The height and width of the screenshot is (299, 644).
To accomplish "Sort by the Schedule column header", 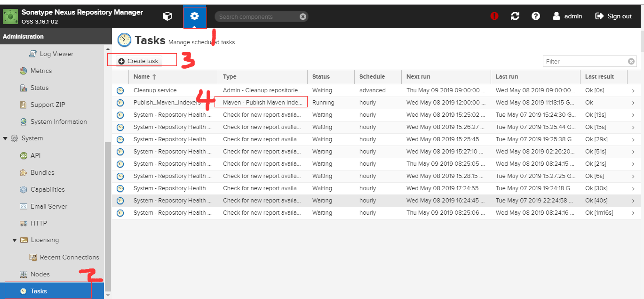I will tap(378, 77).
